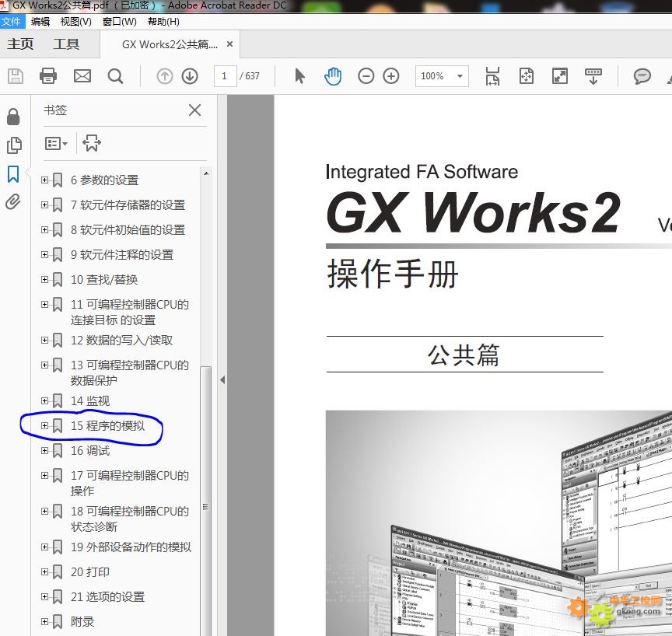The height and width of the screenshot is (636, 672).
Task: Zoom out with the minus button
Action: (366, 76)
